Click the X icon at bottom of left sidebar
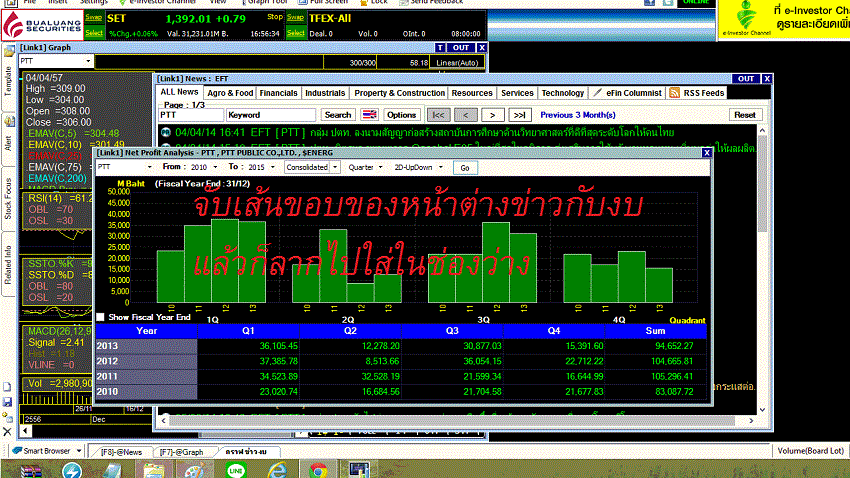The width and height of the screenshot is (850, 478). [x=7, y=432]
